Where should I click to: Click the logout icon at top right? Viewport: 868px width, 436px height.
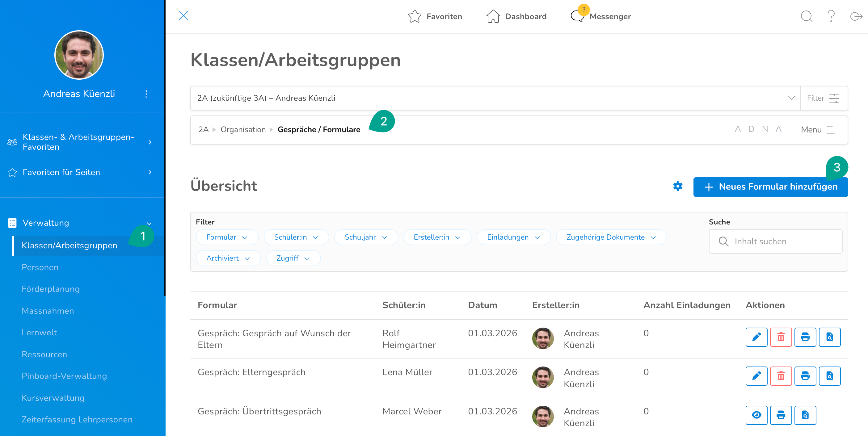pyautogui.click(x=856, y=16)
